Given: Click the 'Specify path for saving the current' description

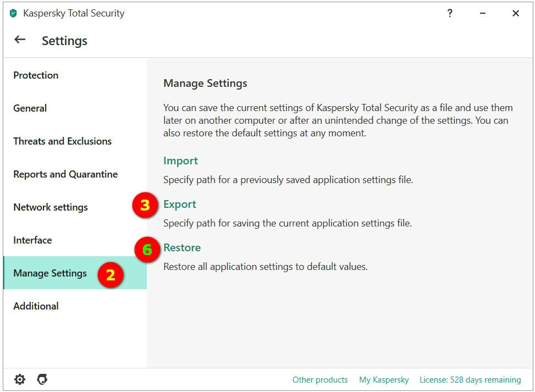Looking at the screenshot, I should (288, 223).
